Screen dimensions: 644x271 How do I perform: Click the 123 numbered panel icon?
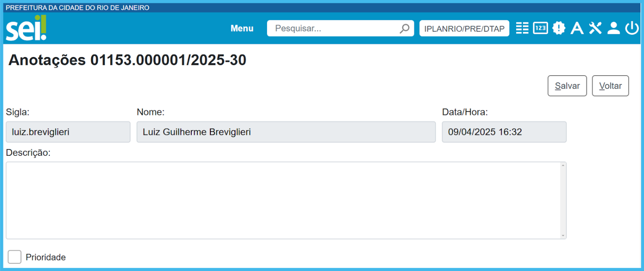point(540,28)
